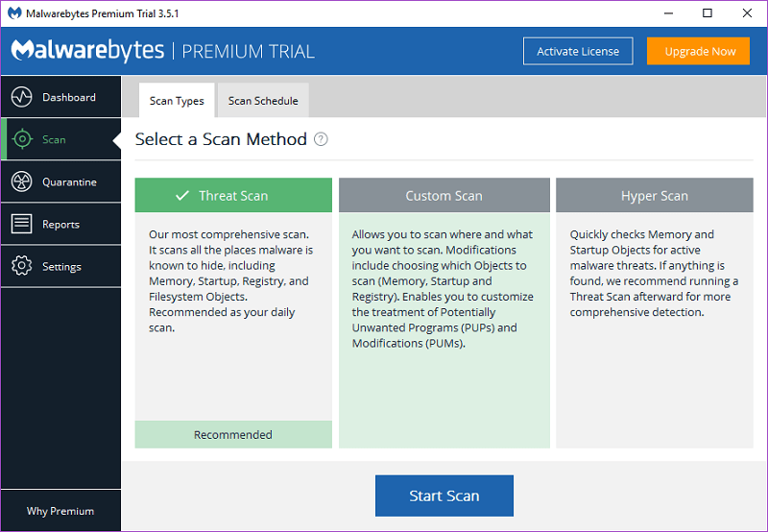Open the Settings section
This screenshot has width=768, height=532.
pos(60,267)
